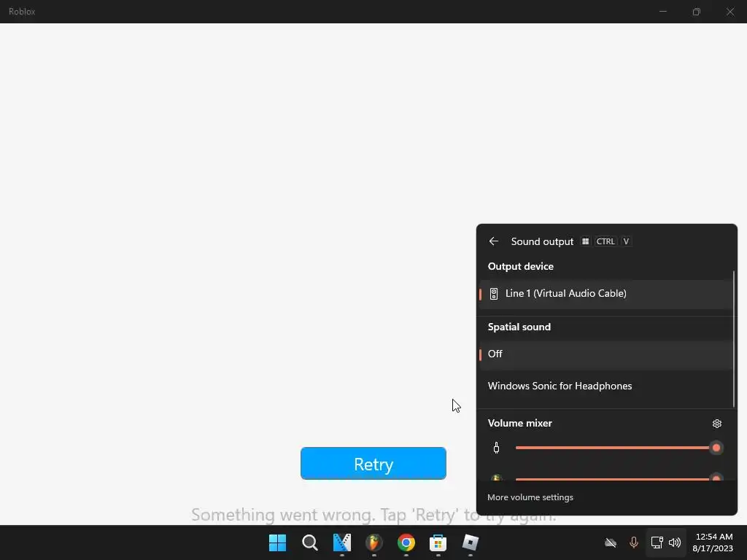This screenshot has width=747, height=560.
Task: Mute the output device via its jack icon
Action: point(496,448)
